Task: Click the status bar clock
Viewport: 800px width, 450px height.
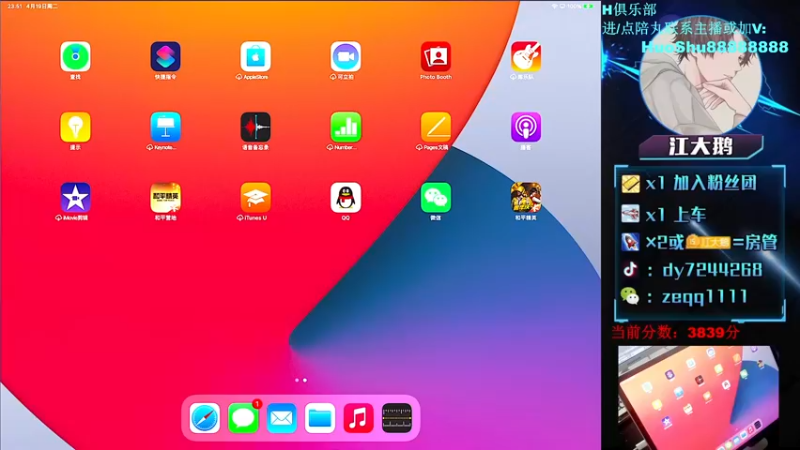Action: tap(15, 6)
